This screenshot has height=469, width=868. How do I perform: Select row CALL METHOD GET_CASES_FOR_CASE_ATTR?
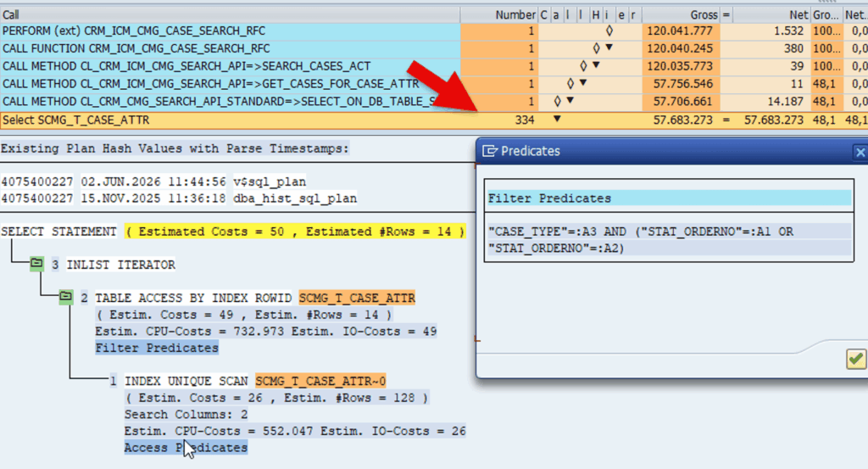click(230, 84)
